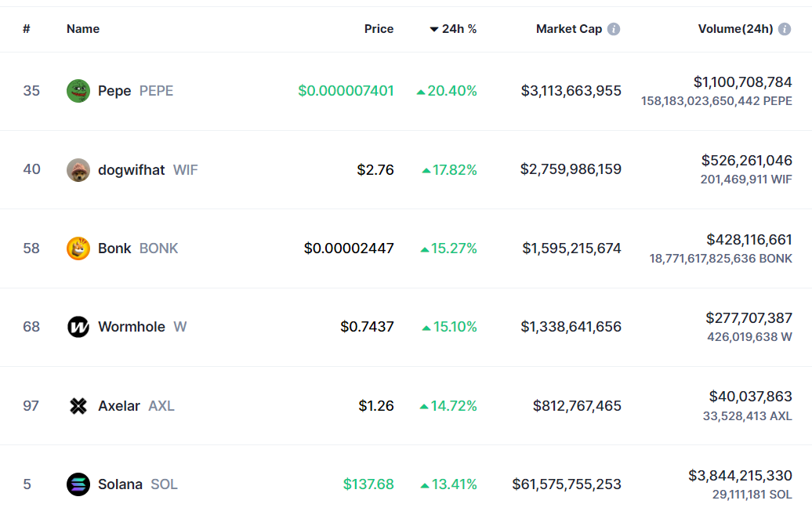The height and width of the screenshot is (515, 812).
Task: Click the Wormhole W logo
Action: pos(78,327)
